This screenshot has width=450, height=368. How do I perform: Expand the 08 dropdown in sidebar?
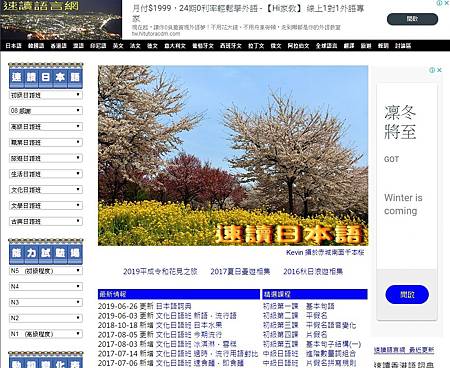tap(46, 111)
